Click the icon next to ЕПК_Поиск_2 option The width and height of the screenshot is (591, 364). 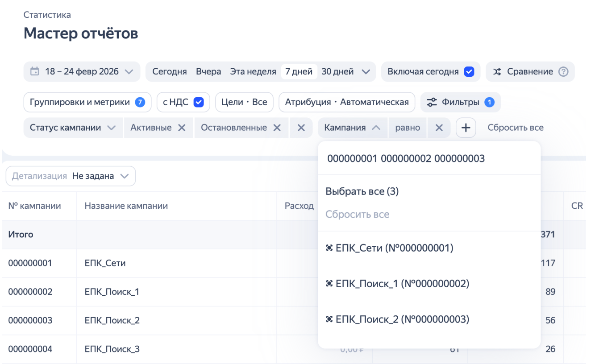tap(329, 319)
